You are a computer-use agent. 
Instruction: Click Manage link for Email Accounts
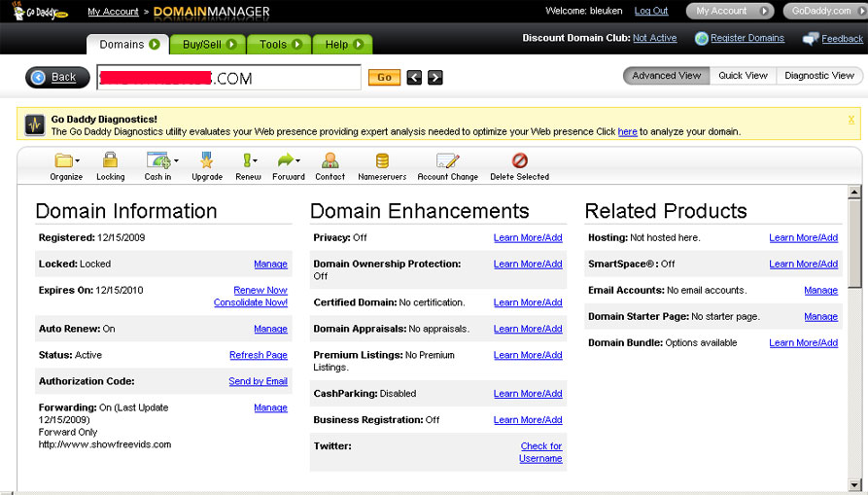coord(821,290)
